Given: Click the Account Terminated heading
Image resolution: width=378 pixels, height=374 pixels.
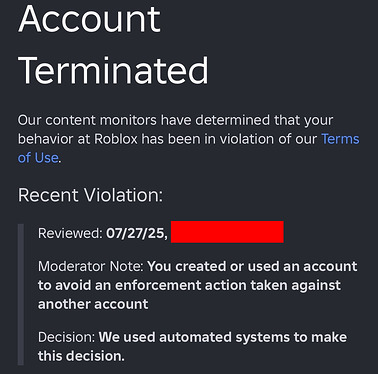Looking at the screenshot, I should [113, 44].
